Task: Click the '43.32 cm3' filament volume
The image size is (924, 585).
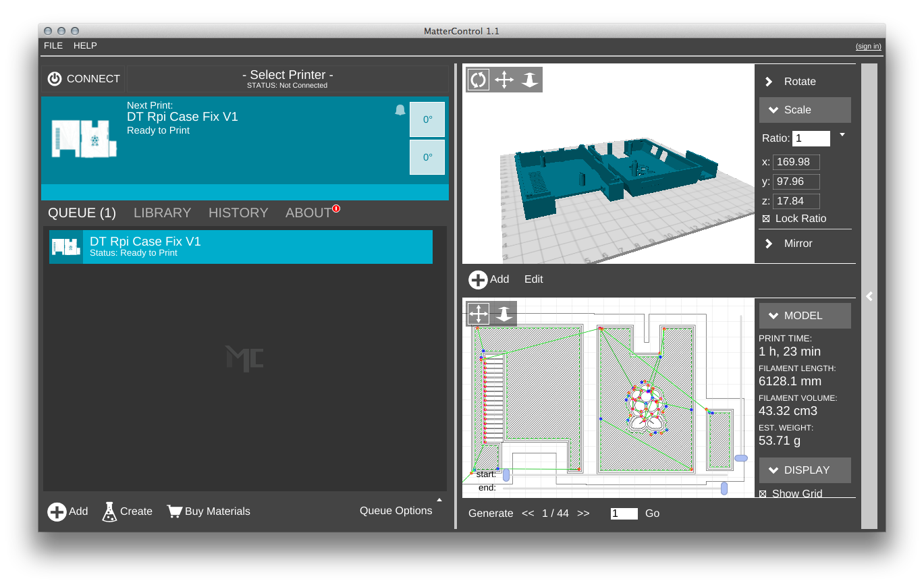Action: coord(788,411)
